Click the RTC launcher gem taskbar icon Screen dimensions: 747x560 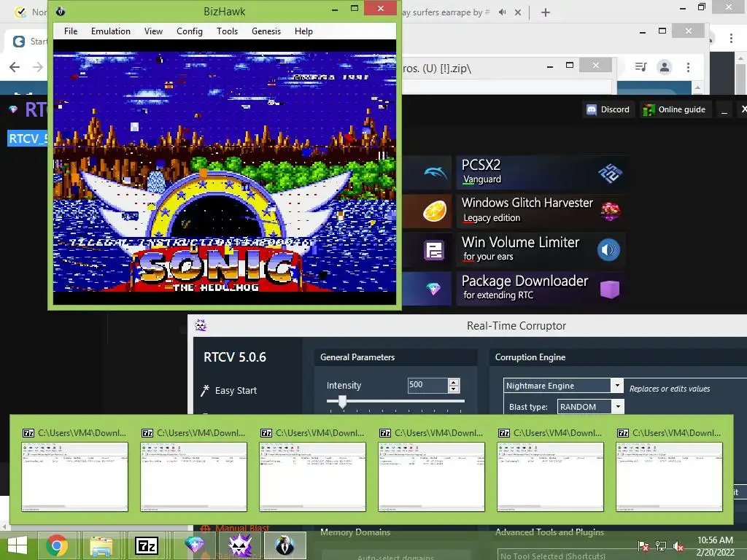194,545
